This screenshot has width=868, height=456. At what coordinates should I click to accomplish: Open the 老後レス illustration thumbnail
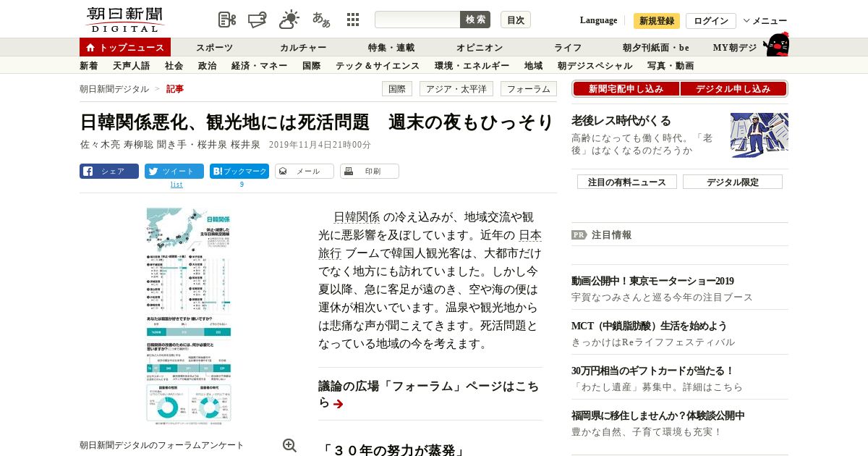759,135
